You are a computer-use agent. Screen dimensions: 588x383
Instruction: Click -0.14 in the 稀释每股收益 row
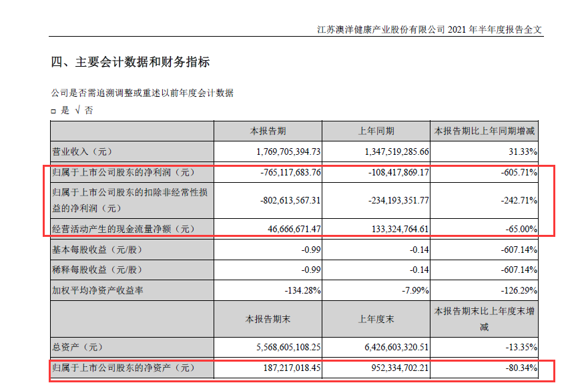419,270
